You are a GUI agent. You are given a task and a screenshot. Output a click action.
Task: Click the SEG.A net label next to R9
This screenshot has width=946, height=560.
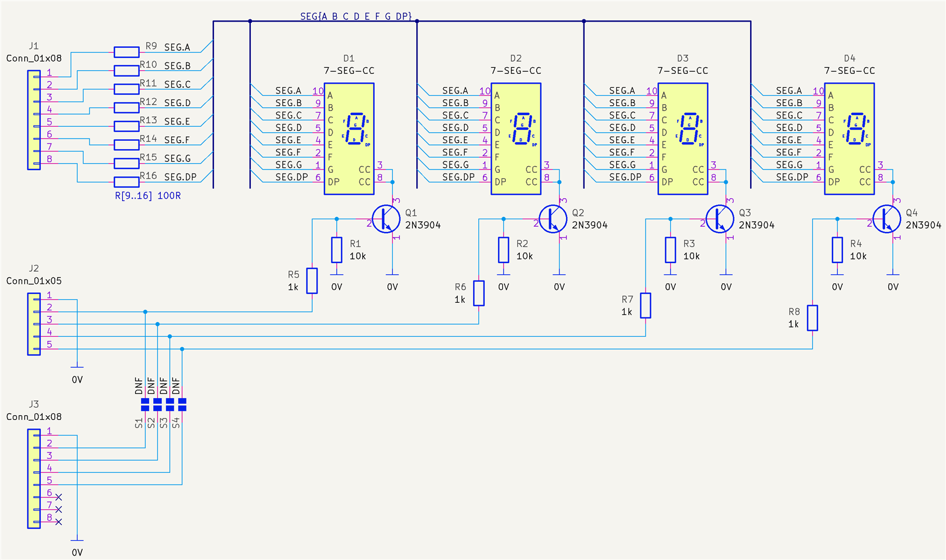tap(177, 47)
